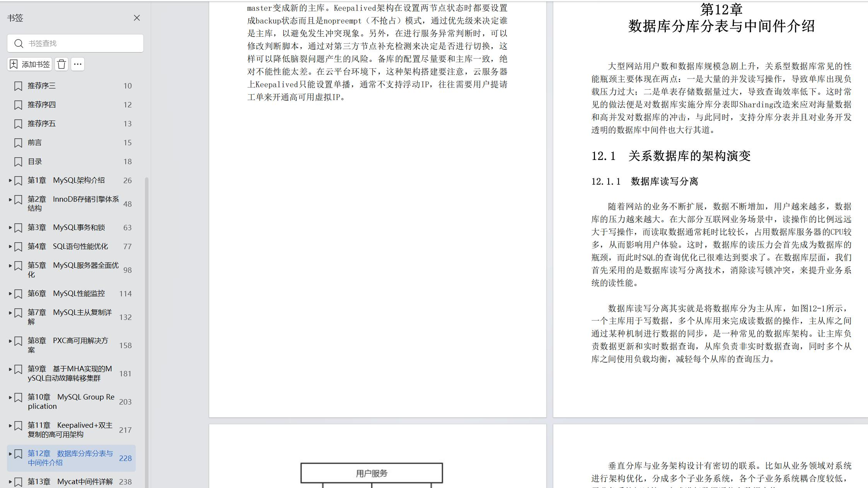Expand 第9章 基于MHA bookmark
Image resolution: width=868 pixels, height=488 pixels.
[10, 369]
